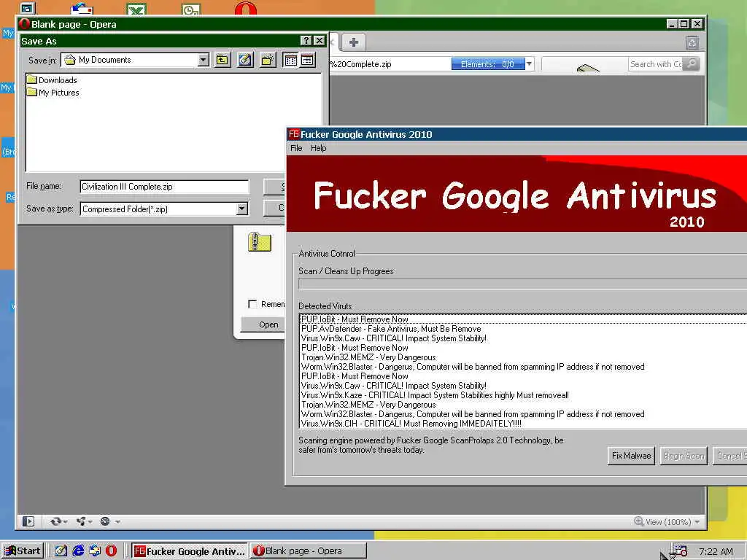The image size is (747, 560).
Task: Open Opera closed tabs trash icon
Action: click(x=692, y=43)
